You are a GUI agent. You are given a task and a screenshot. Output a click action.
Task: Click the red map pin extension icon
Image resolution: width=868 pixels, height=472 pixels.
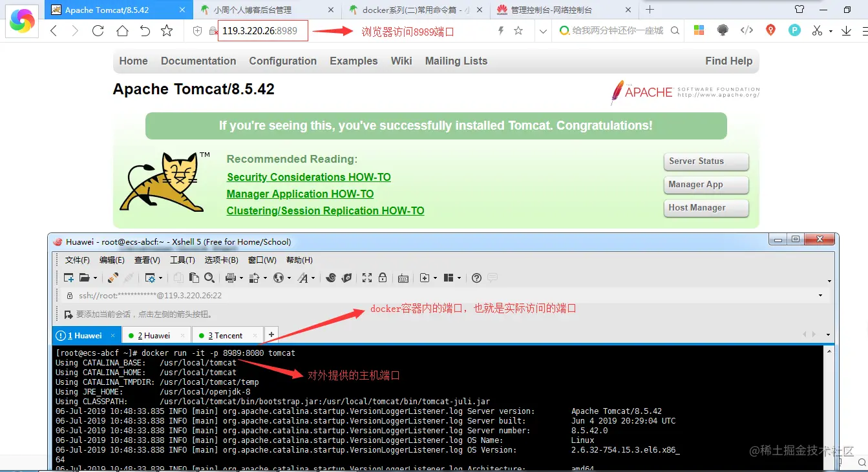tap(770, 30)
